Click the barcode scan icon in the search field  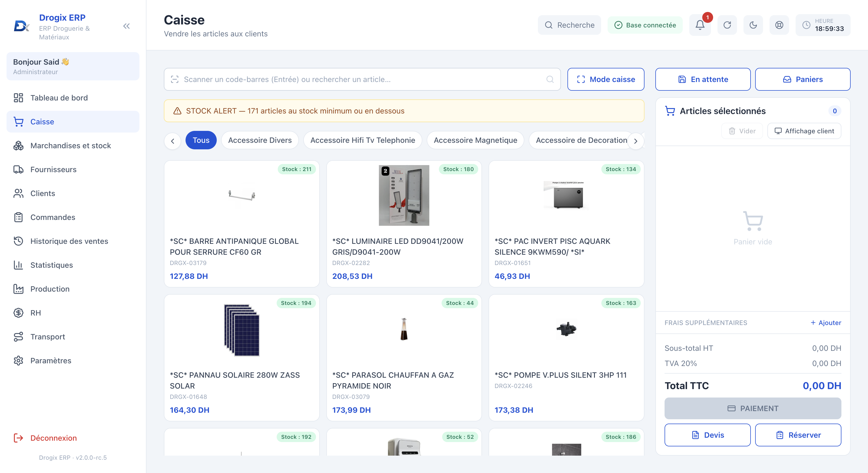point(174,79)
